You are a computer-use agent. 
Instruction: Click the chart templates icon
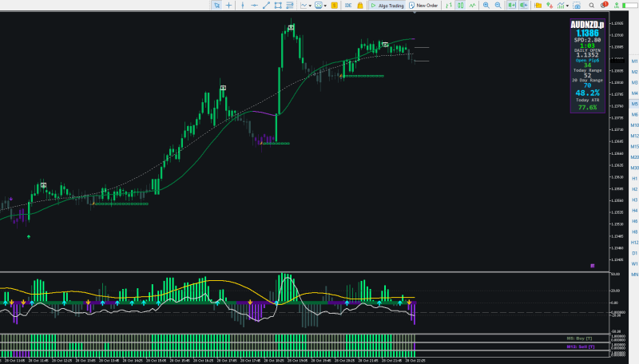coord(319,6)
